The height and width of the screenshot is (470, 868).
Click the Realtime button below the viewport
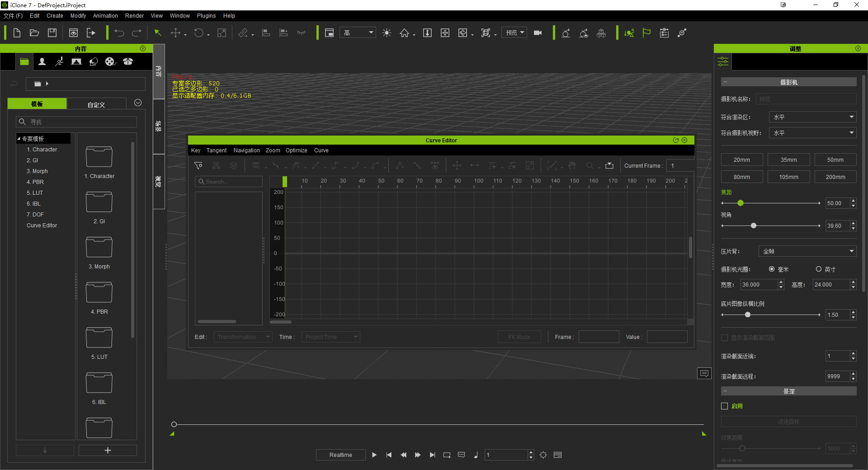click(340, 455)
